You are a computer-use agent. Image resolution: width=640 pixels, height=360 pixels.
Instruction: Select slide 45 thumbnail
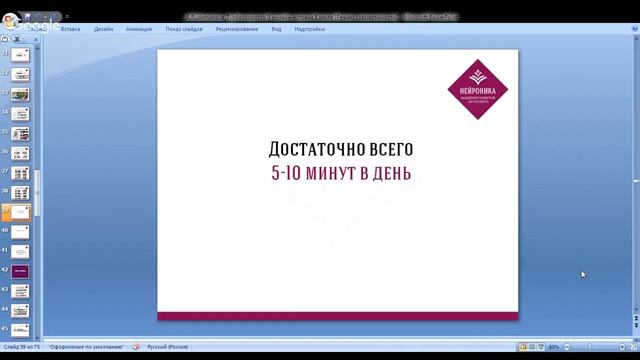coord(20,330)
